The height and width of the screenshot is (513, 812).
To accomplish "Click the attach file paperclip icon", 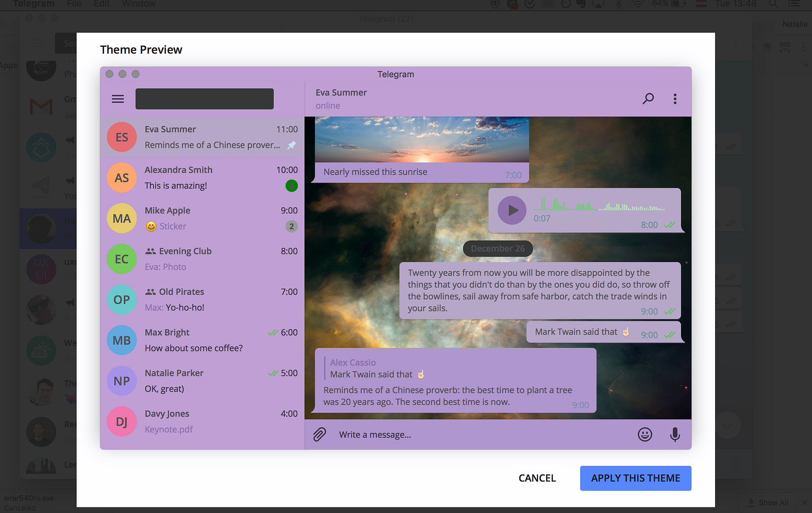I will (x=319, y=435).
